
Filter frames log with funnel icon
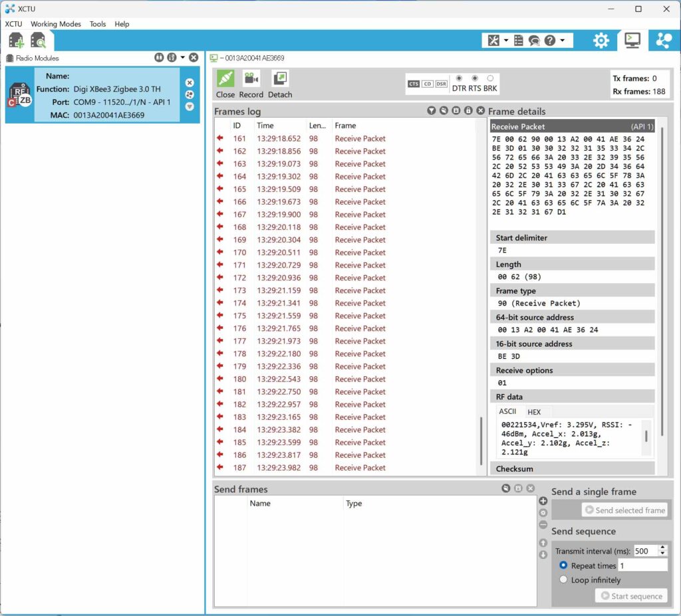click(431, 111)
